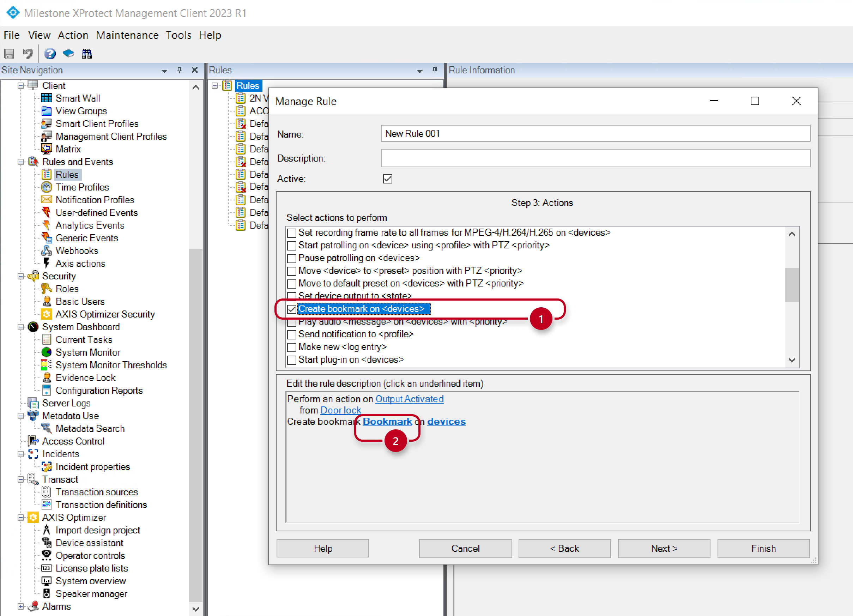Screen dimensions: 853x616
Task: Click the Bookmark link in rule description
Action: pos(387,422)
